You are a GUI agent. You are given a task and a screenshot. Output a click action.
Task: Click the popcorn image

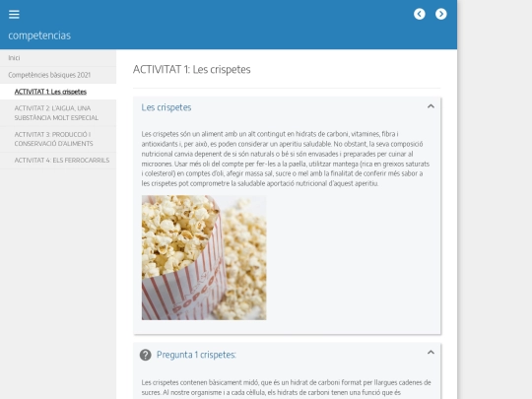point(204,257)
